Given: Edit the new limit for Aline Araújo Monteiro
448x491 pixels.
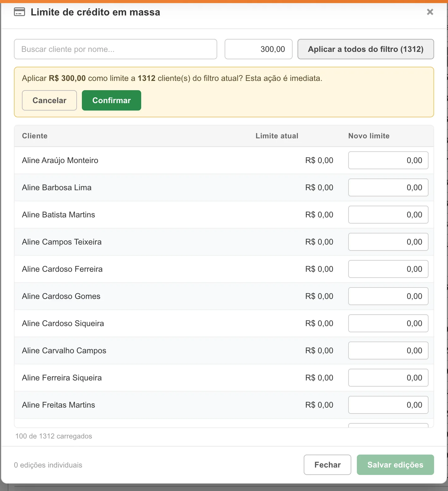Looking at the screenshot, I should pos(388,160).
